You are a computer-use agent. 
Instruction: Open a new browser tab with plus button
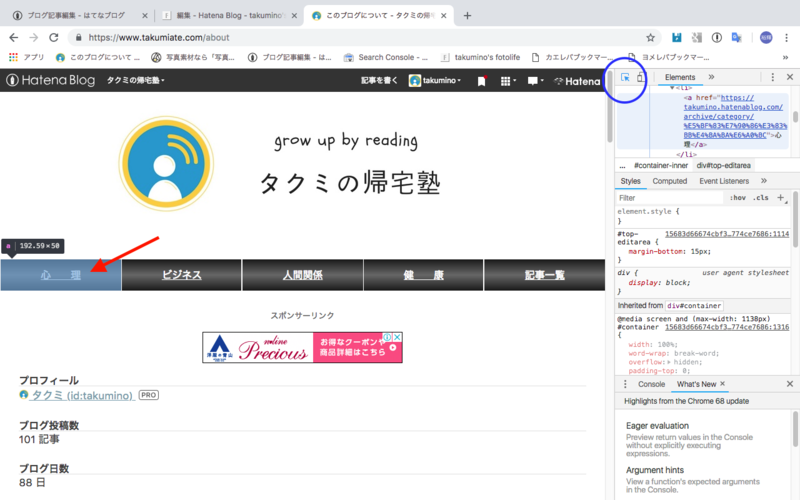click(x=467, y=15)
